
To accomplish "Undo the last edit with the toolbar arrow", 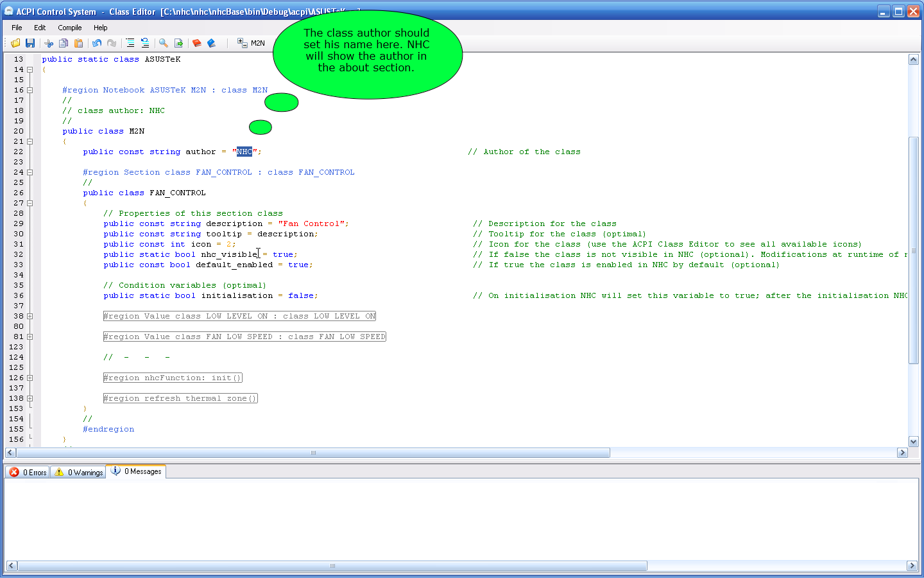I will tap(97, 43).
